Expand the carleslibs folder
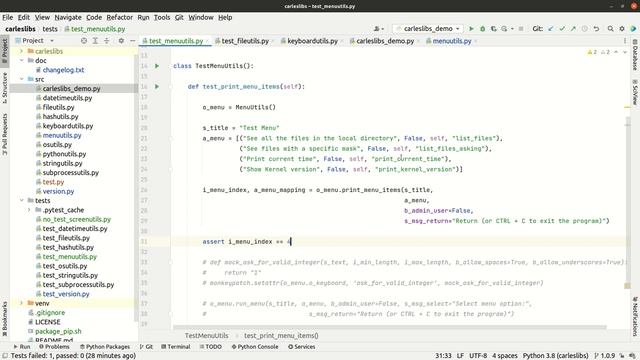 22,51
